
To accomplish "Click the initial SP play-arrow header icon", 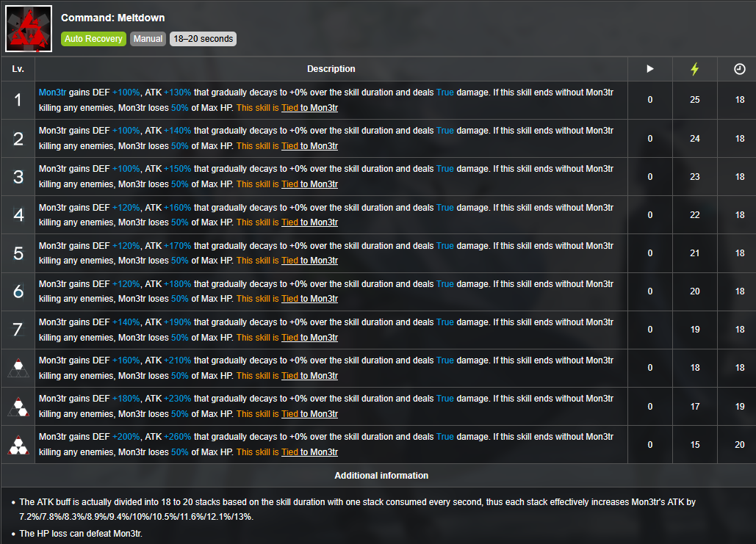I will tap(650, 69).
